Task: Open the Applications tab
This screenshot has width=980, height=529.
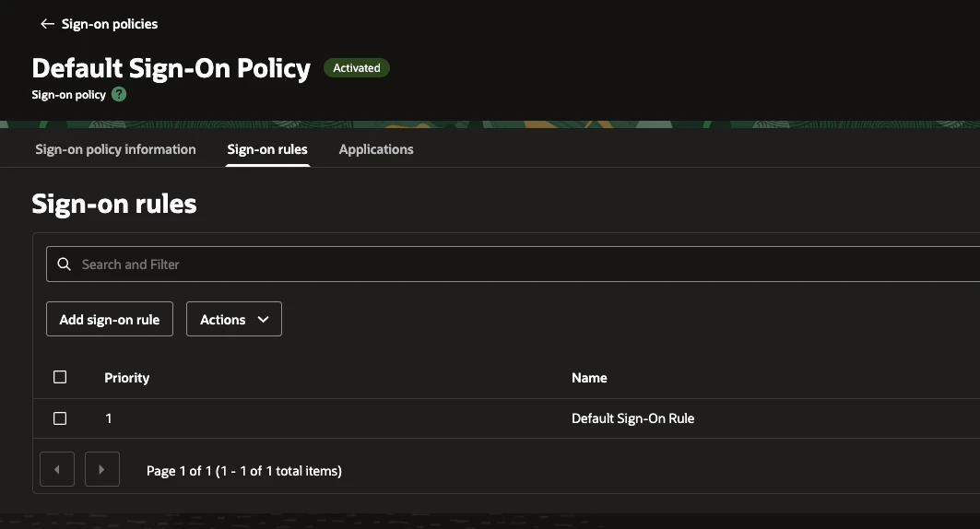Action: point(376,149)
